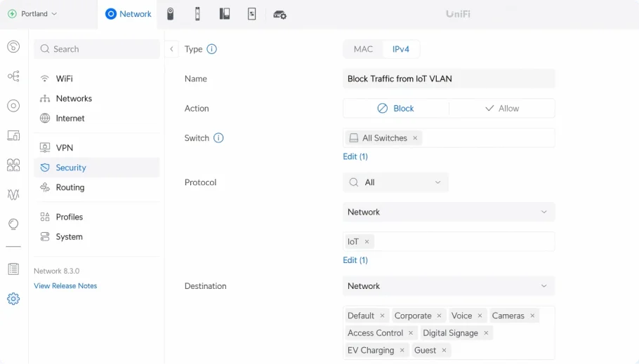The height and width of the screenshot is (364, 639).
Task: Select the Network application tab
Action: pyautogui.click(x=128, y=14)
